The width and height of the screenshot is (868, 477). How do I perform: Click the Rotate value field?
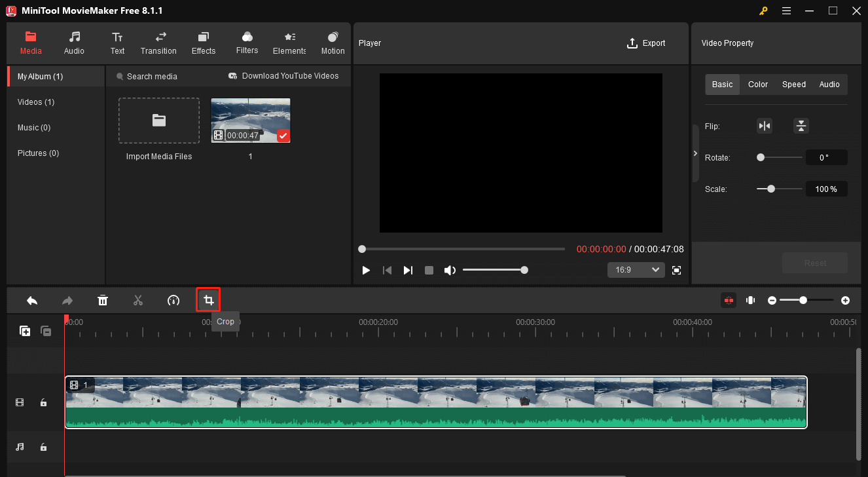[x=827, y=157]
